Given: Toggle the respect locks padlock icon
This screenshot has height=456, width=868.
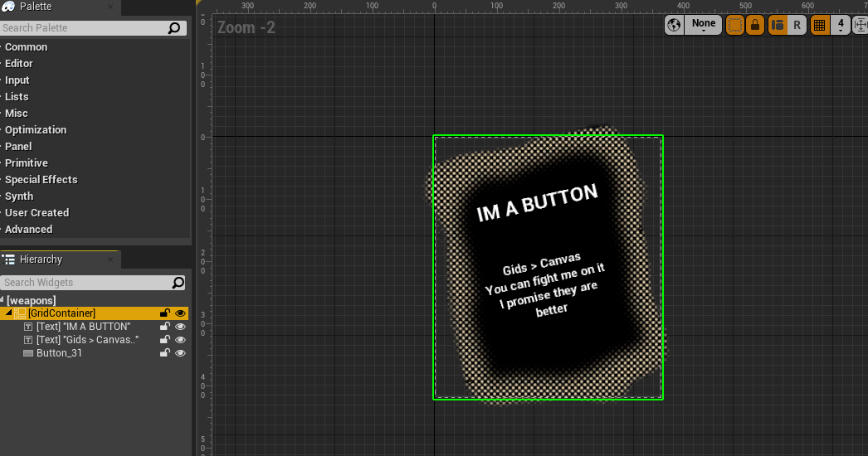Looking at the screenshot, I should click(755, 25).
